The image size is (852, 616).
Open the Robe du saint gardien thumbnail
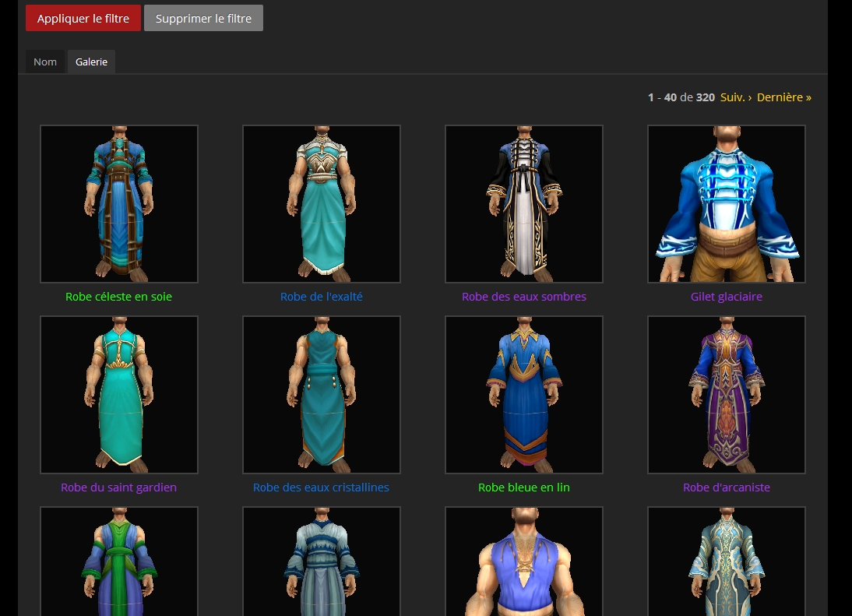coord(119,394)
